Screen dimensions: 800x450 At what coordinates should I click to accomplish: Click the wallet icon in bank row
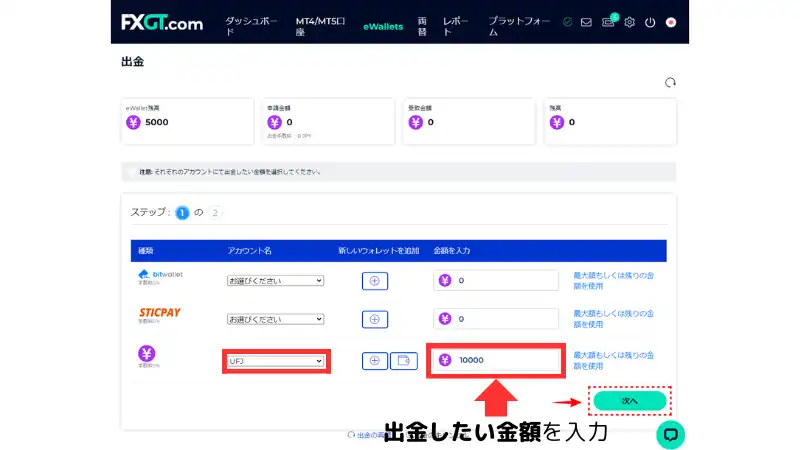(403, 360)
